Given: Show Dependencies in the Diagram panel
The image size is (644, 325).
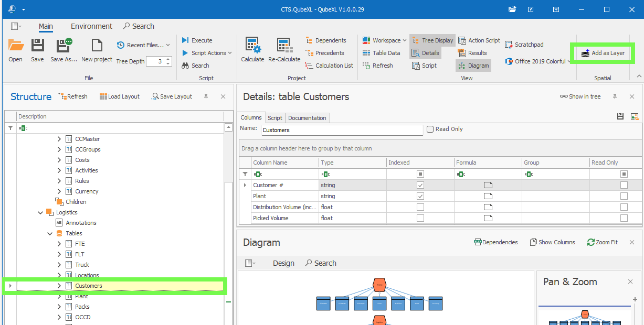Looking at the screenshot, I should pos(495,242).
